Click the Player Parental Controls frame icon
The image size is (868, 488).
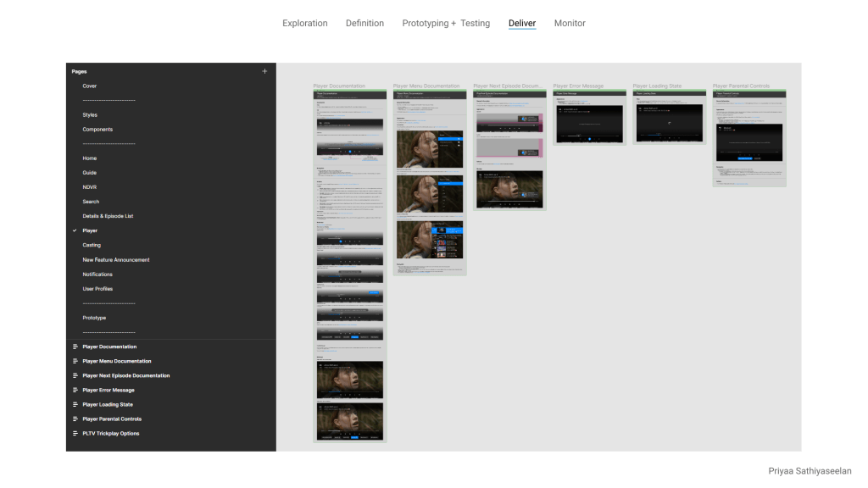(75, 419)
